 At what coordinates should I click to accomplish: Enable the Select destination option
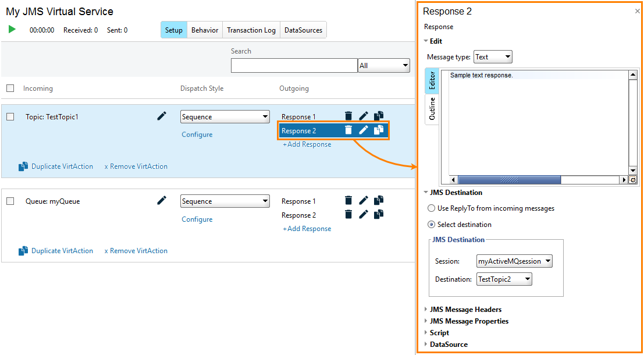coord(431,225)
